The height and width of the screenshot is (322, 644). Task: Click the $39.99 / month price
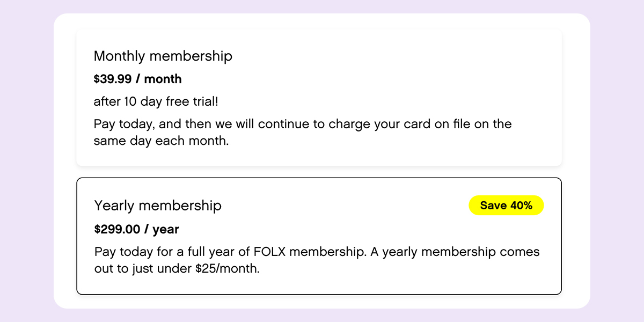pos(137,79)
